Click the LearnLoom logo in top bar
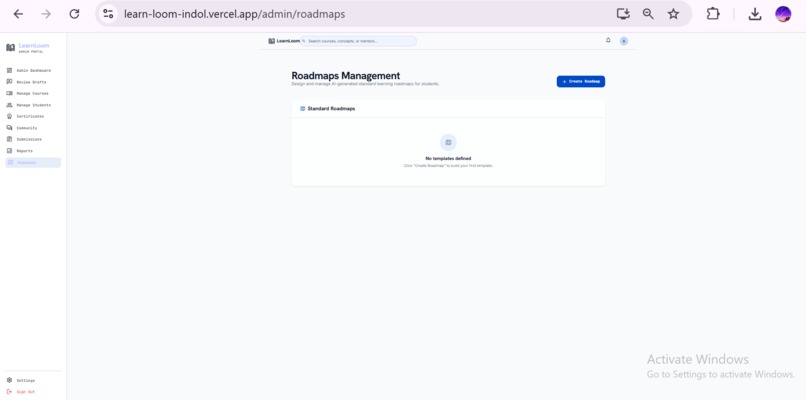The width and height of the screenshot is (806, 400). coord(284,41)
